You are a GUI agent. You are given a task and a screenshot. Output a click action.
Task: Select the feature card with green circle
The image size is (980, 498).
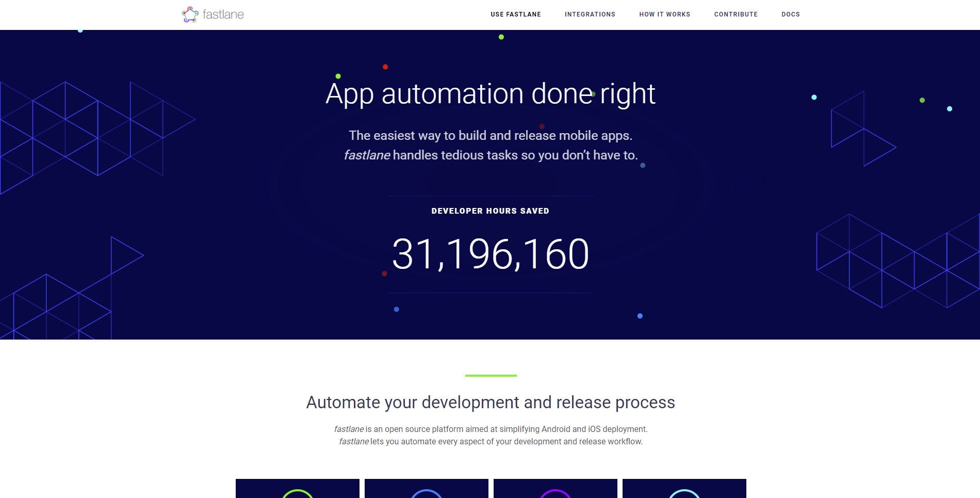coord(298,489)
